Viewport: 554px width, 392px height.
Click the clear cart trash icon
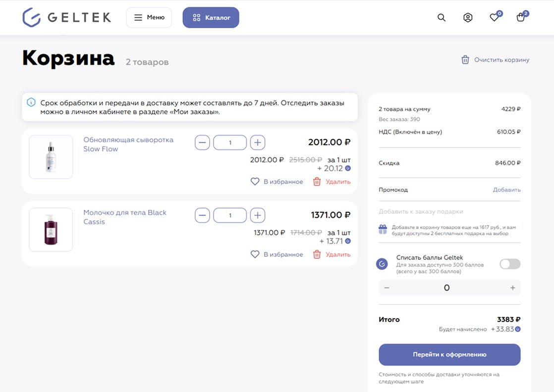[465, 60]
